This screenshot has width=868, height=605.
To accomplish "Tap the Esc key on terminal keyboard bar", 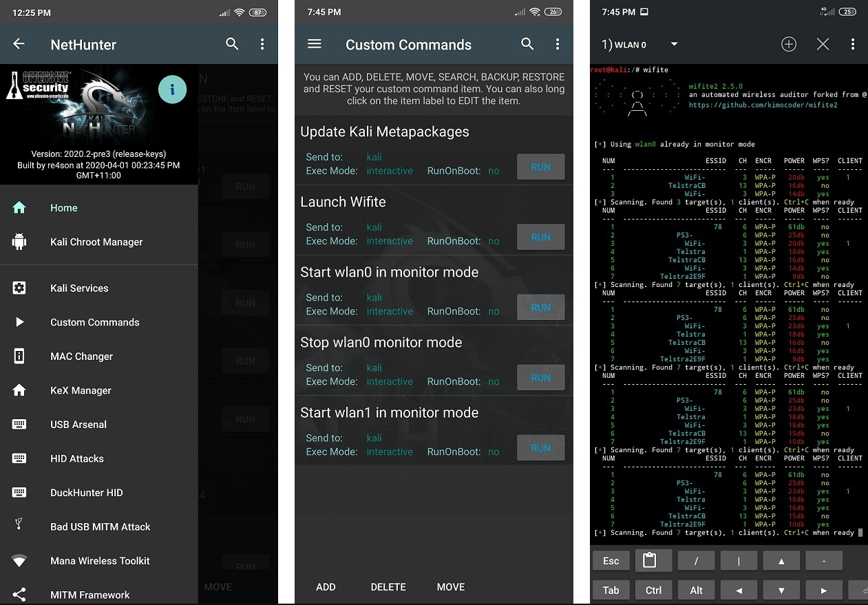I will pos(611,561).
